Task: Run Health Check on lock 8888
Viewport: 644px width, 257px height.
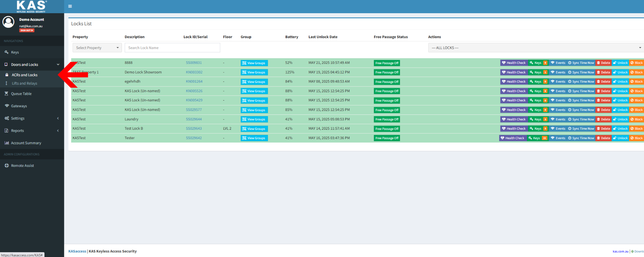Action: pos(514,63)
